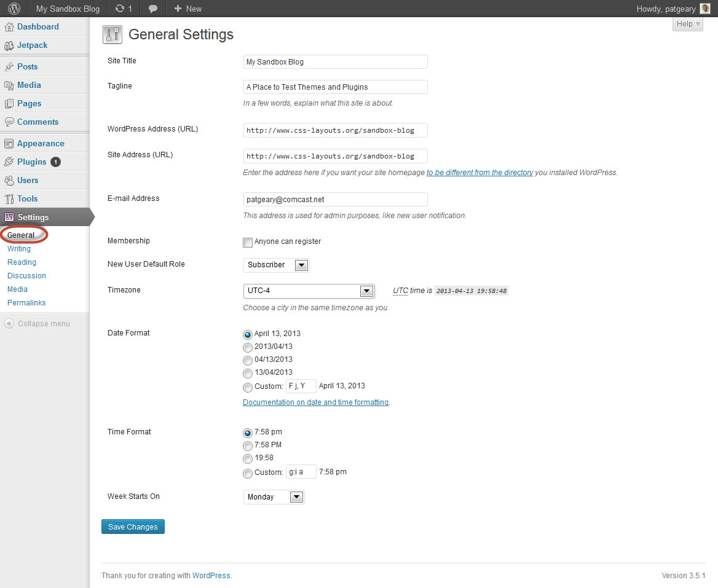Image resolution: width=718 pixels, height=588 pixels.
Task: Select the Custom time format radio
Action: pos(248,473)
